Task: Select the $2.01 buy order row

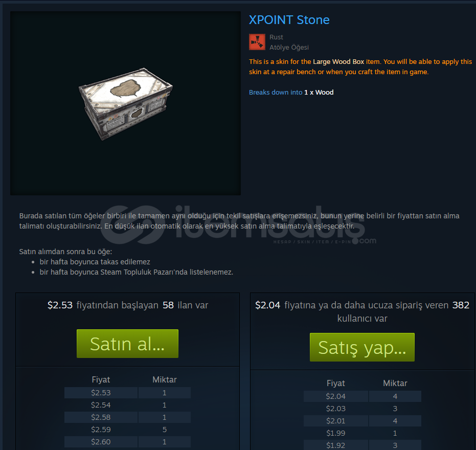Action: pos(362,421)
